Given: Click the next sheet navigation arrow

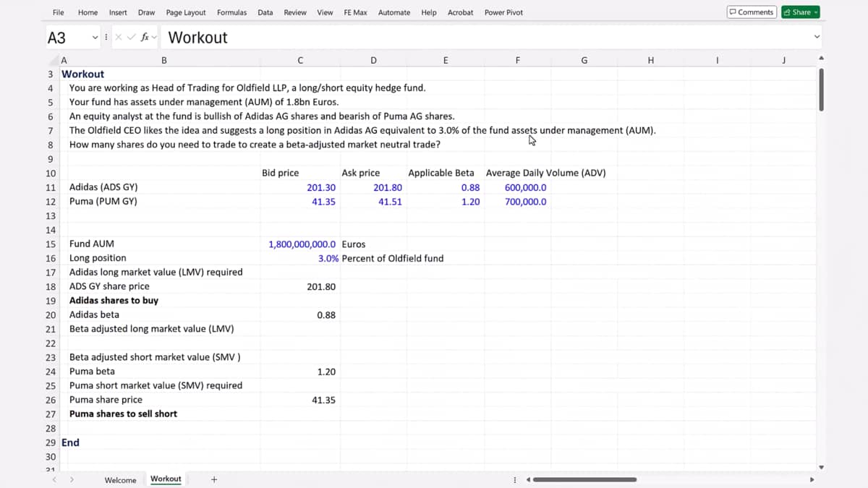Looking at the screenshot, I should tap(72, 479).
